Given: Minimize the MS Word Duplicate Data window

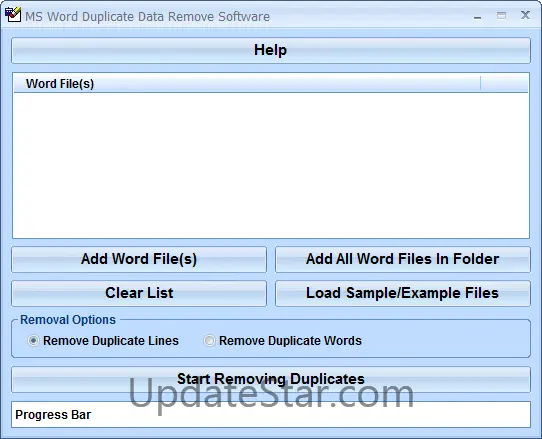Looking at the screenshot, I should [478, 16].
